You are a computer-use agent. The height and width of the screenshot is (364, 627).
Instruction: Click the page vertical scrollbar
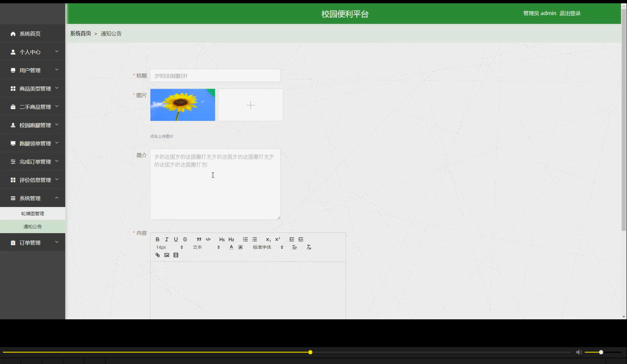[624, 120]
